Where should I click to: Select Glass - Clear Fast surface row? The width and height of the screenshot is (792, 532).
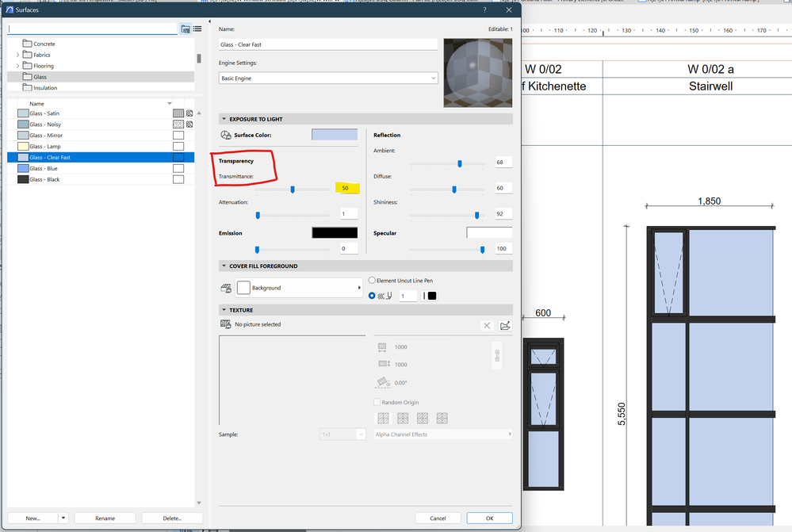[101, 158]
